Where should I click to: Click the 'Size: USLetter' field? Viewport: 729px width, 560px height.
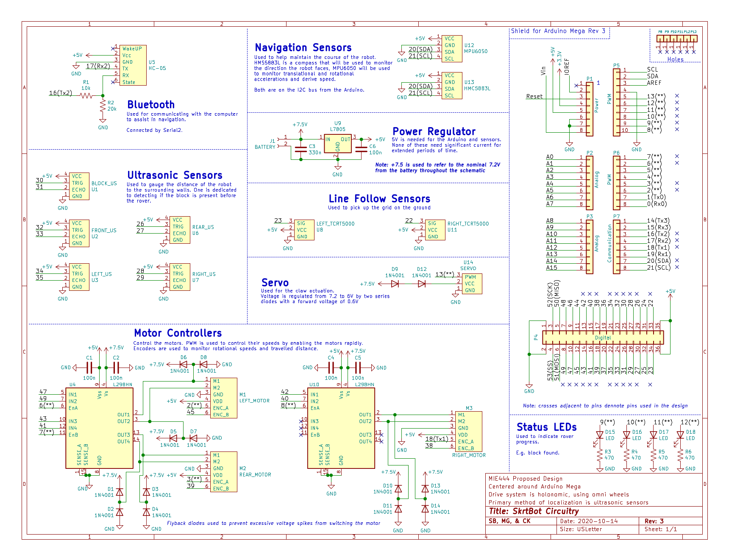click(581, 529)
